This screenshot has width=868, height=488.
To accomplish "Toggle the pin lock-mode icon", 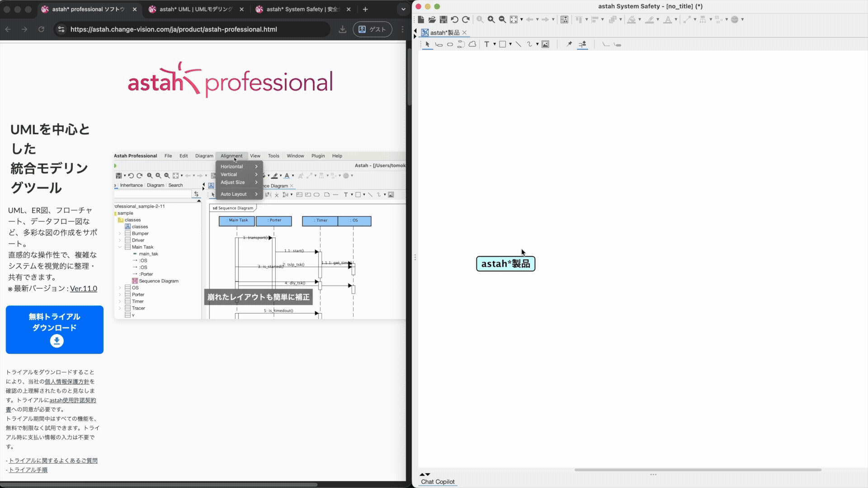I will click(569, 44).
